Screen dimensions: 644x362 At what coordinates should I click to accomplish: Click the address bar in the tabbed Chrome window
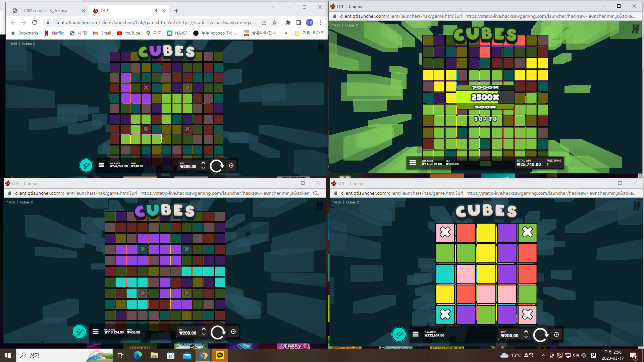[x=154, y=22]
